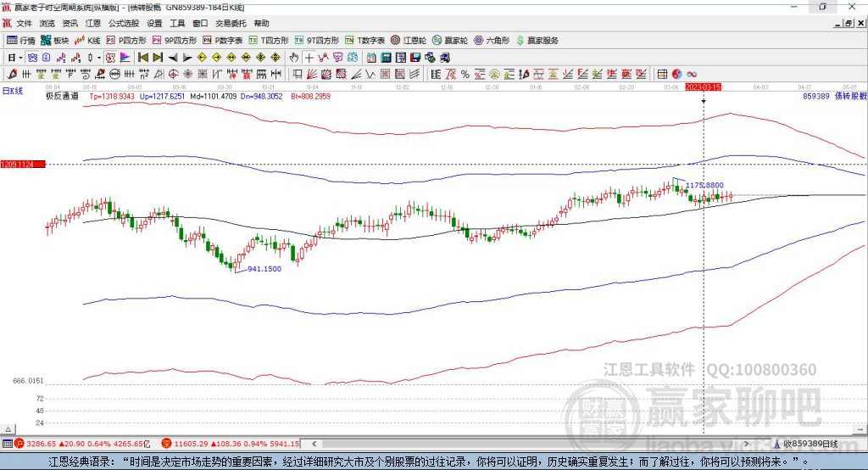The width and height of the screenshot is (868, 470).
Task: Open the T数字表 tool
Action: point(364,41)
